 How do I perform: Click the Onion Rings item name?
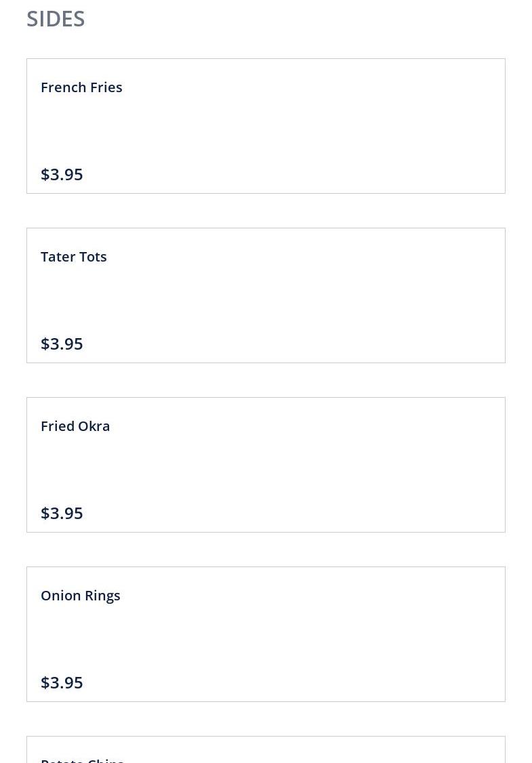[x=81, y=596]
